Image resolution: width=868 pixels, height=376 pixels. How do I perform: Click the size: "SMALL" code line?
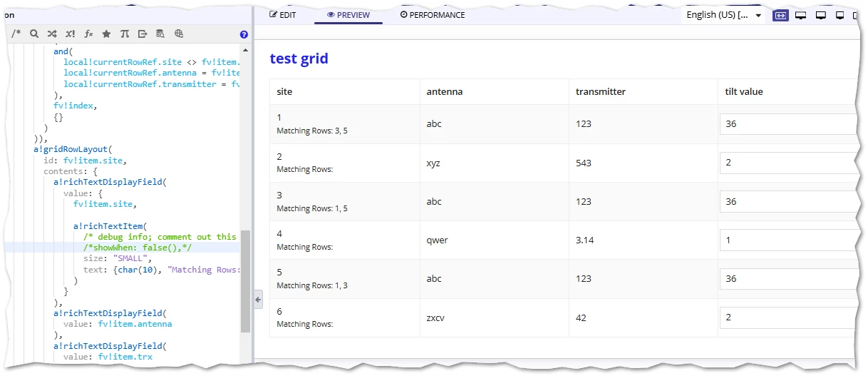point(117,258)
